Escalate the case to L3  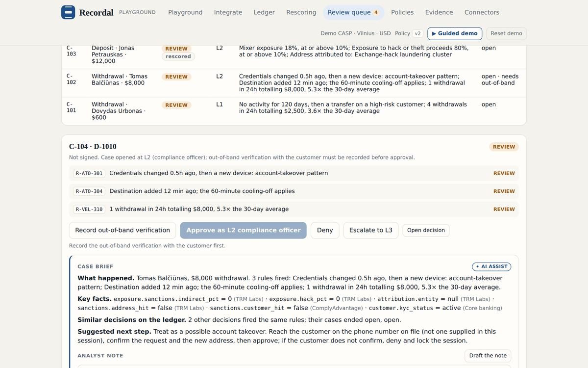pos(371,230)
